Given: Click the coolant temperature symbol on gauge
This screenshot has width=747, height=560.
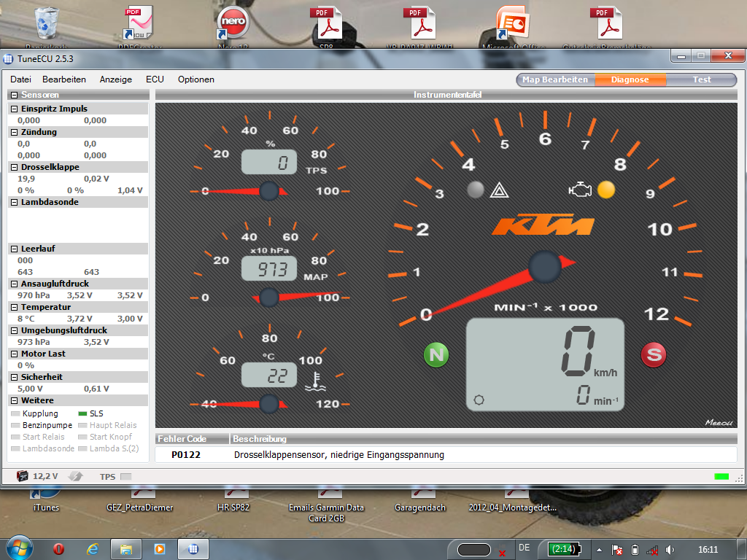Looking at the screenshot, I should pos(315,380).
